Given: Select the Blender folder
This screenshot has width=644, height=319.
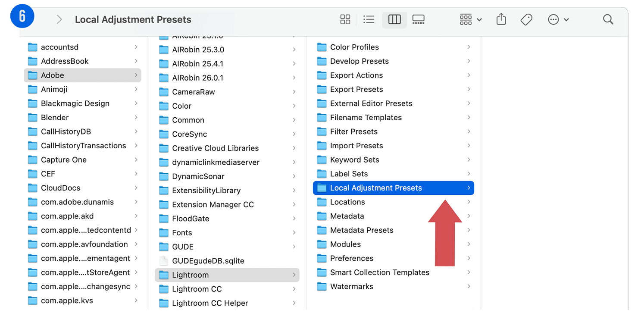Looking at the screenshot, I should tap(83, 117).
